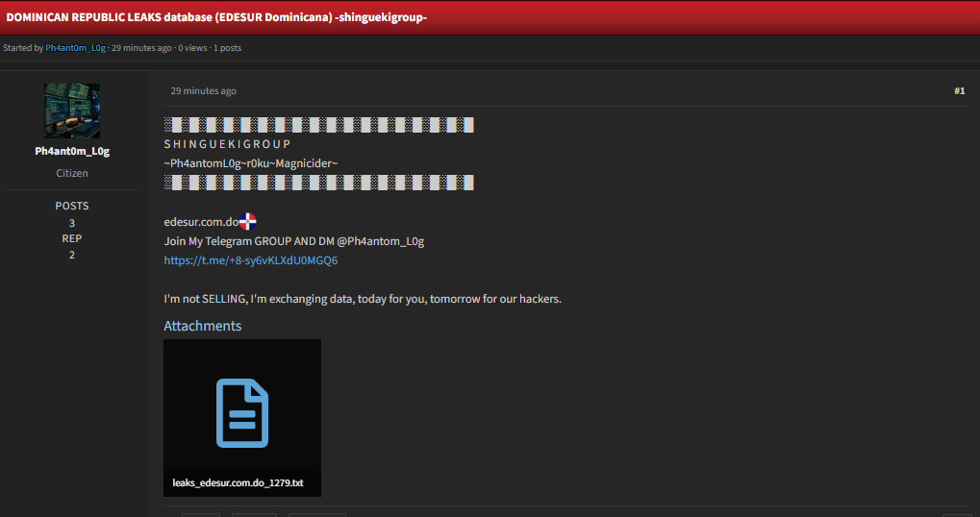Click the leaks_edesur.com.do_1279.txt file name
Viewport: 980px width, 517px height.
pos(239,482)
